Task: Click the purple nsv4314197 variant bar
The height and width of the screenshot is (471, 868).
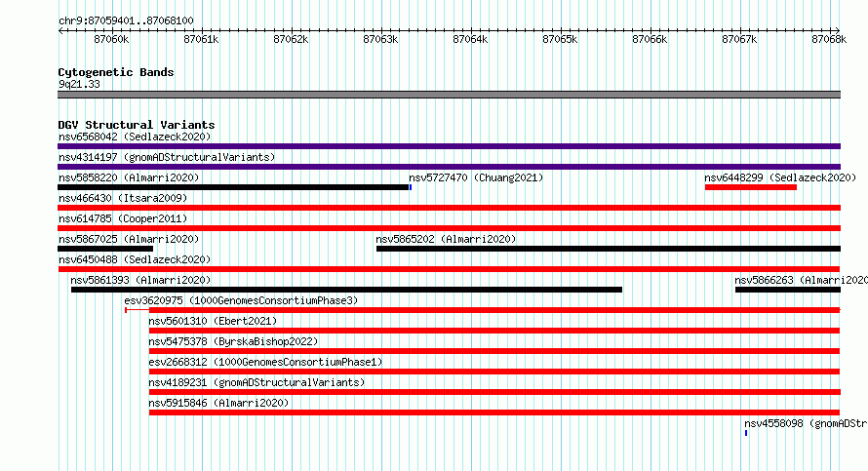Action: coord(449,167)
